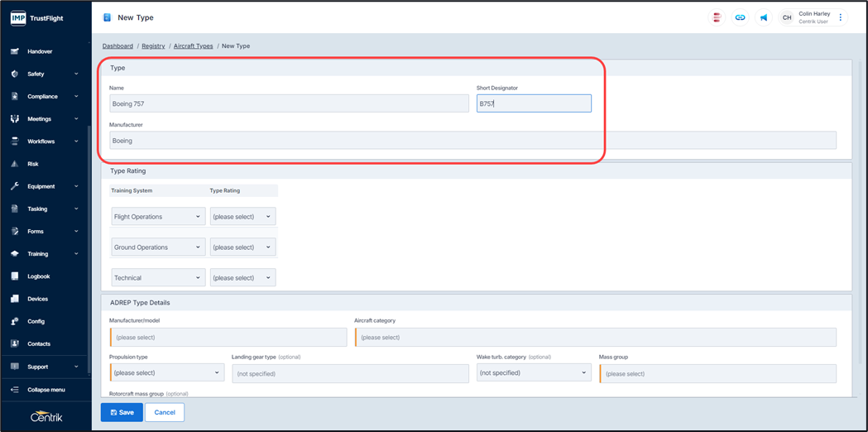Open the three-dot user menu
The image size is (868, 432).
[x=841, y=17]
